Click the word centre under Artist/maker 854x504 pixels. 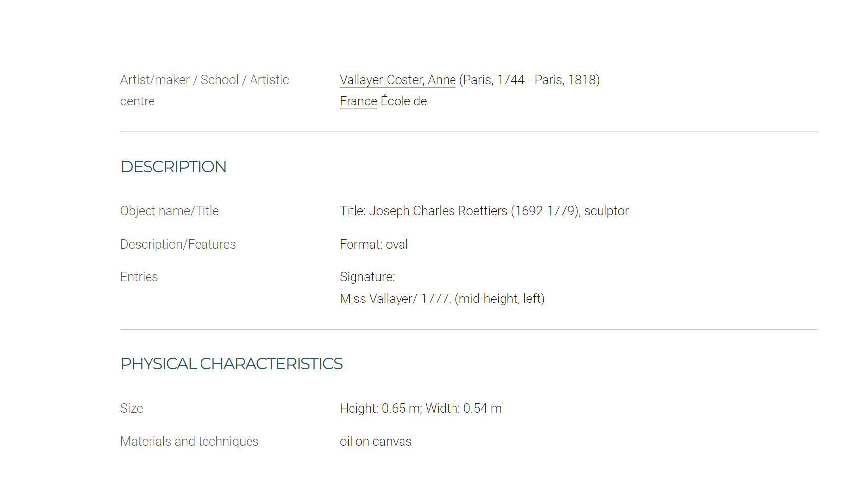[137, 101]
